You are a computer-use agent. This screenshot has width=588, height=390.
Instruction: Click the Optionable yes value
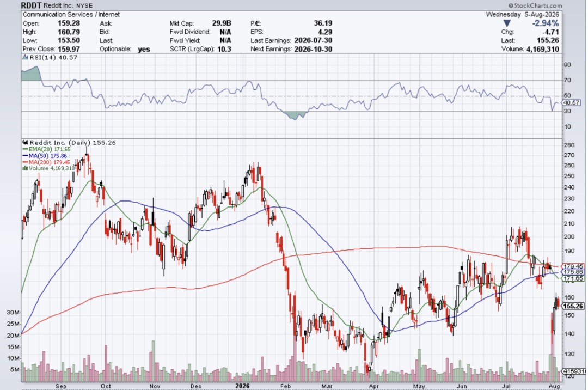coord(144,49)
